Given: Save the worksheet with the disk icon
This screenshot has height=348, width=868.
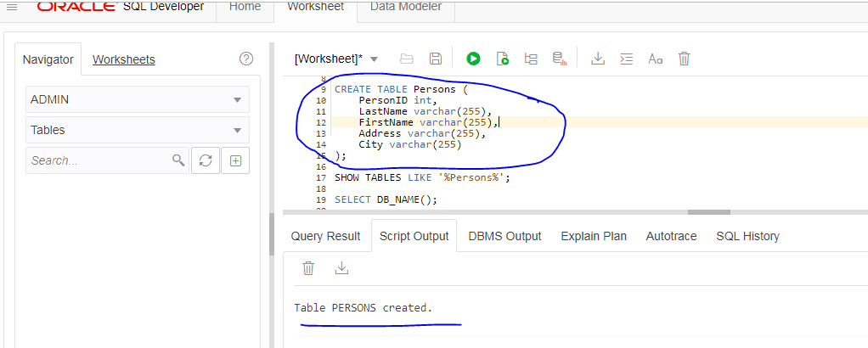Looking at the screenshot, I should (436, 59).
